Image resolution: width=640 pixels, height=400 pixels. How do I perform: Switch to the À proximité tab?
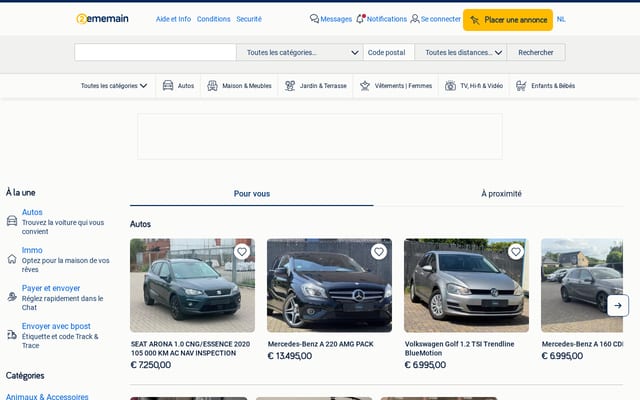501,193
